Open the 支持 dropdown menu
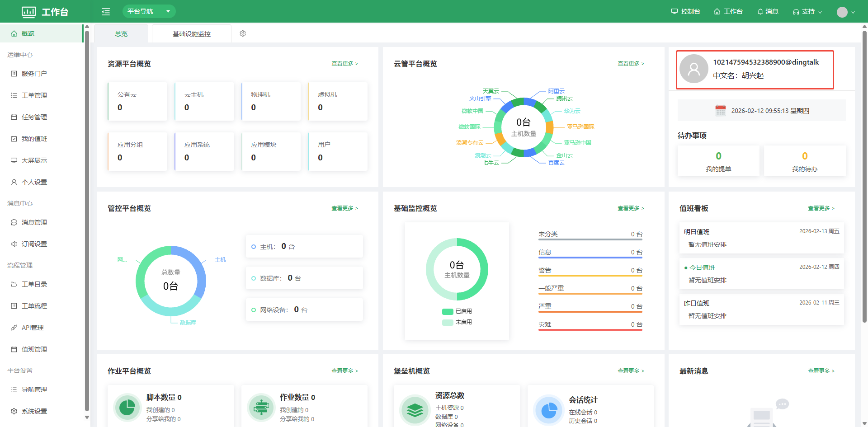 click(807, 12)
